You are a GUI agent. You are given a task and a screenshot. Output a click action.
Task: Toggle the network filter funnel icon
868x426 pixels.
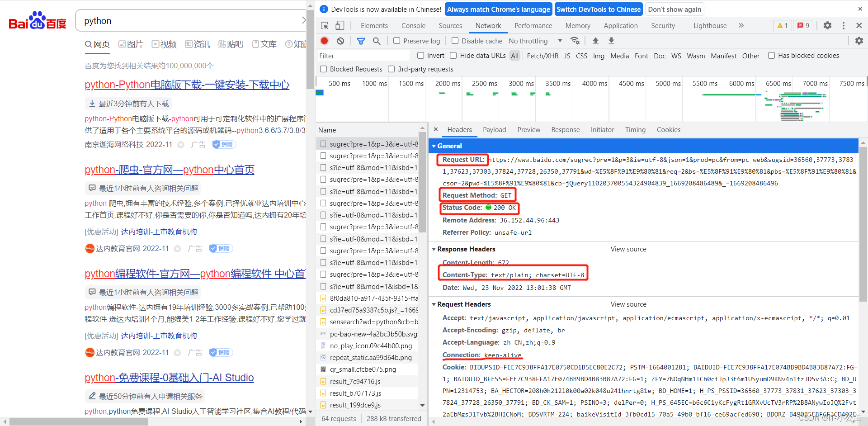click(361, 41)
